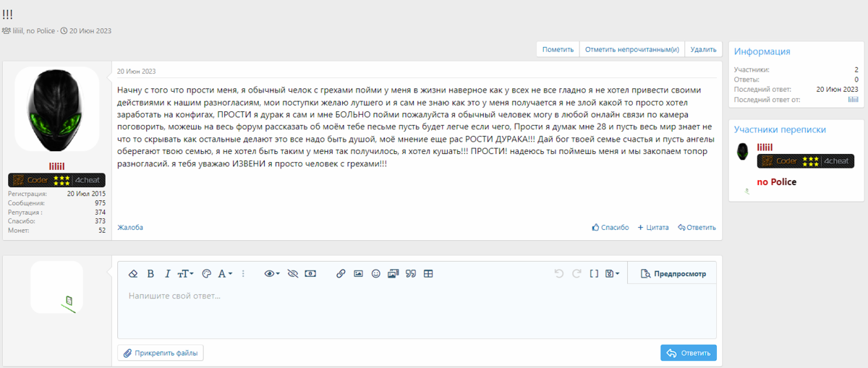Click the Спасибо thumbs-up link

[610, 228]
